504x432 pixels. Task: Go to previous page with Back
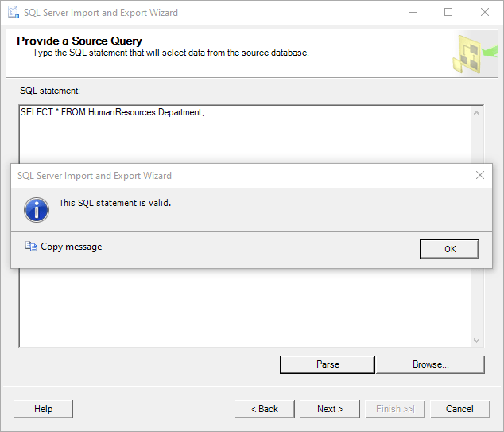[x=265, y=409]
